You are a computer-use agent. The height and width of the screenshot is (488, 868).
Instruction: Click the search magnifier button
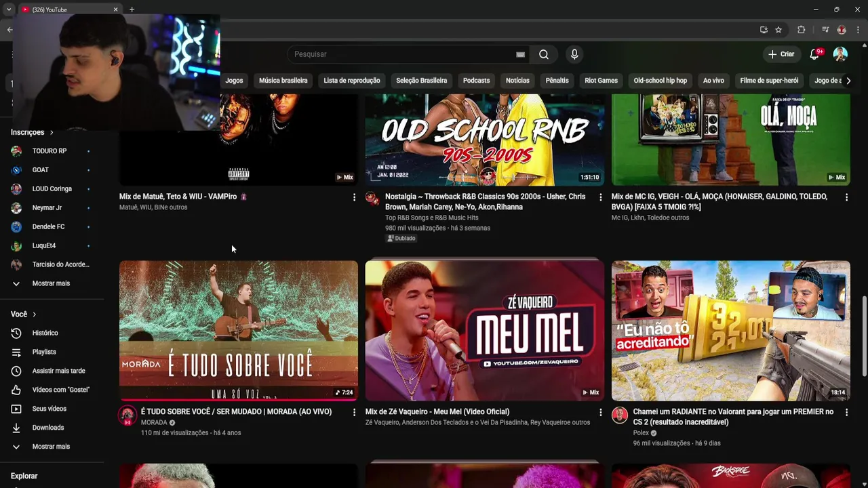pos(544,54)
